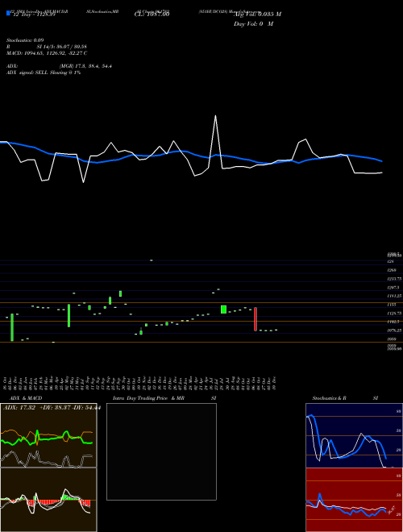
Task: Click the 1076.25 price axis label
Action: click(x=394, y=330)
